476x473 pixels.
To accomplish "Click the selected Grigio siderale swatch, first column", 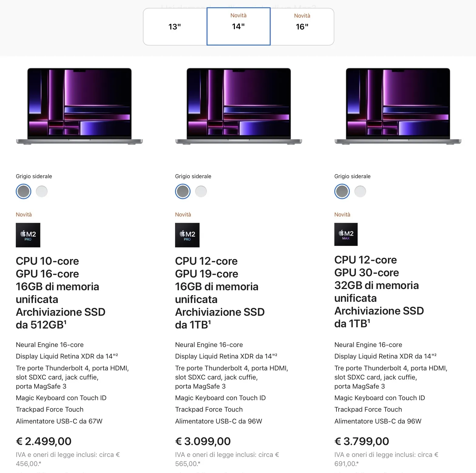I will pyautogui.click(x=23, y=191).
